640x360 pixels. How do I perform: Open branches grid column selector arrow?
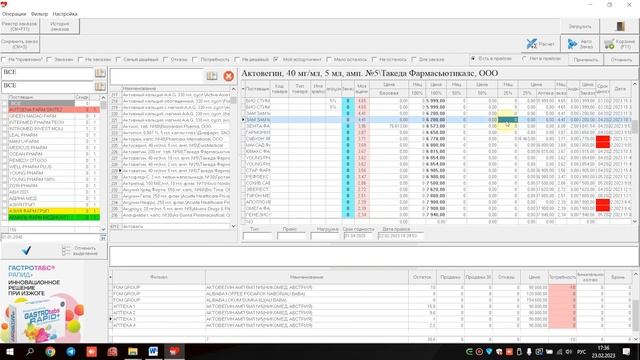111,277
